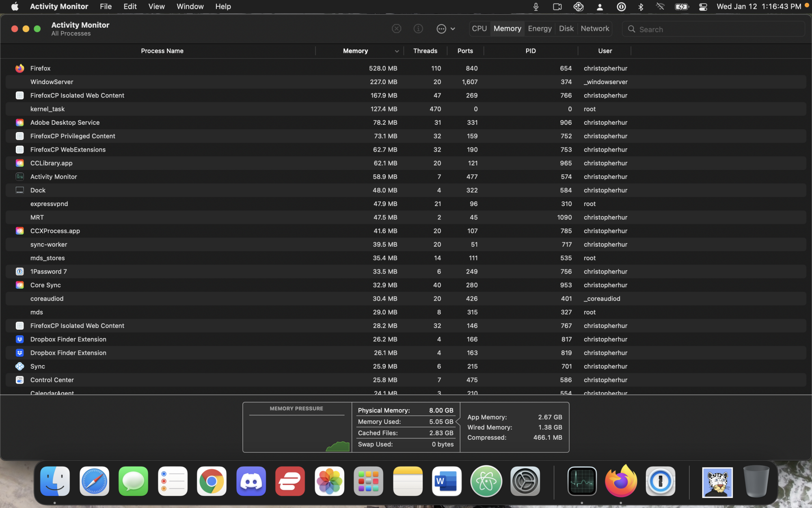Switch to the CPU tab

479,28
